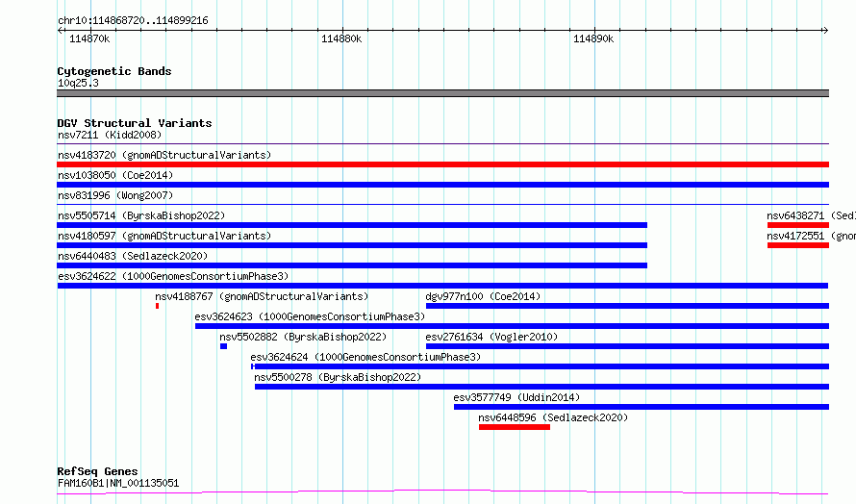Click the esv3577749 (Uddin2014) label
Screen dimensions: 856x504
pyautogui.click(x=516, y=397)
